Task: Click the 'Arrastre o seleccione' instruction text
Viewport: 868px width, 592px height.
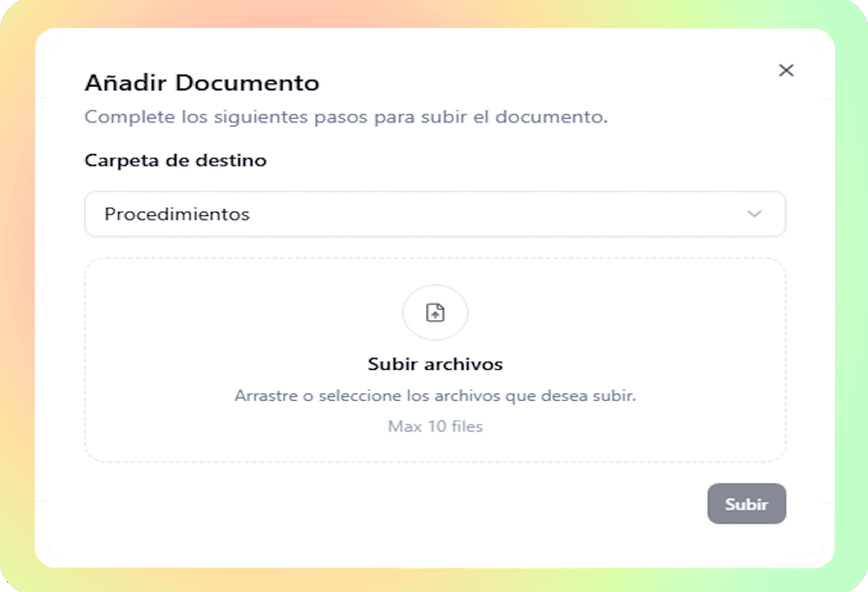Action: pyautogui.click(x=435, y=396)
